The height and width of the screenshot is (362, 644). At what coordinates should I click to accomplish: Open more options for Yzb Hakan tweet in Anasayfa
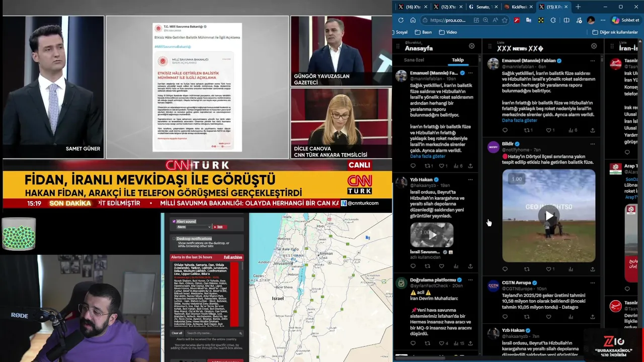tap(470, 179)
